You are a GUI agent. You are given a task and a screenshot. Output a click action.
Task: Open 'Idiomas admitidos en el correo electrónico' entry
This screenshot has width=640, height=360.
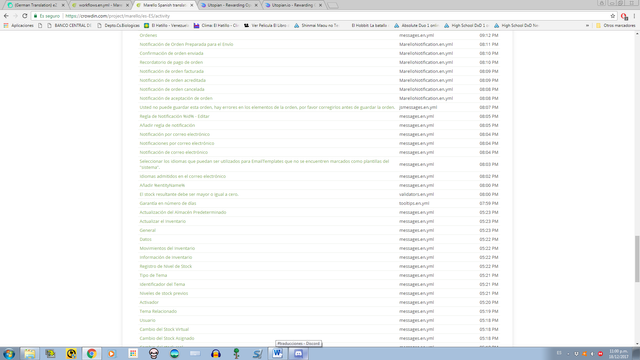coord(182,176)
